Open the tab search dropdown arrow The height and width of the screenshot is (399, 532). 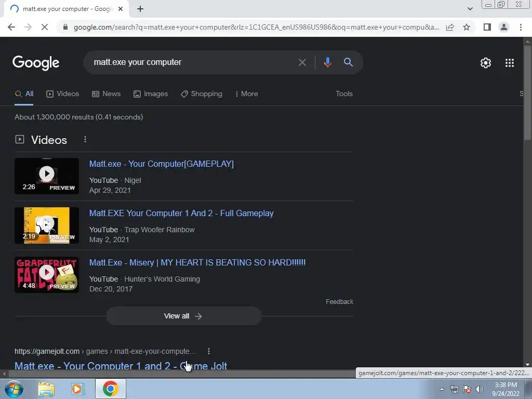point(470,9)
